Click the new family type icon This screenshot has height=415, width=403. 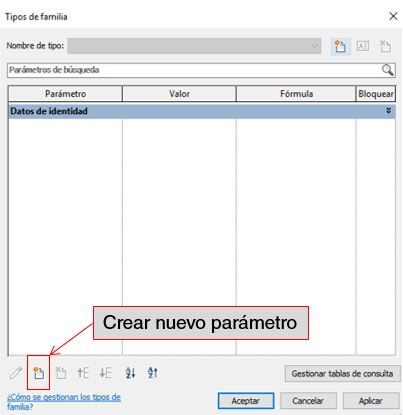coord(340,46)
